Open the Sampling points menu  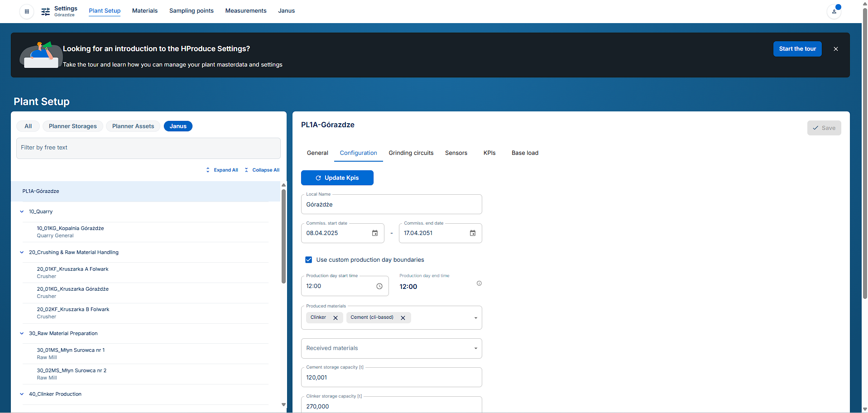pyautogui.click(x=192, y=11)
